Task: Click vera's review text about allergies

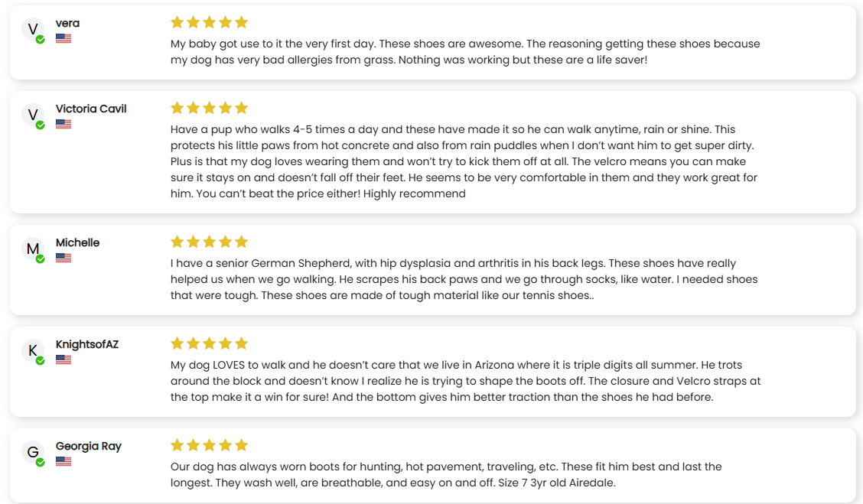Action: point(464,51)
